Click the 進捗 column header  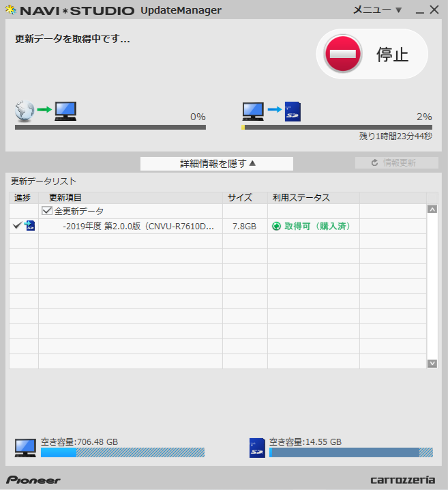pos(24,197)
